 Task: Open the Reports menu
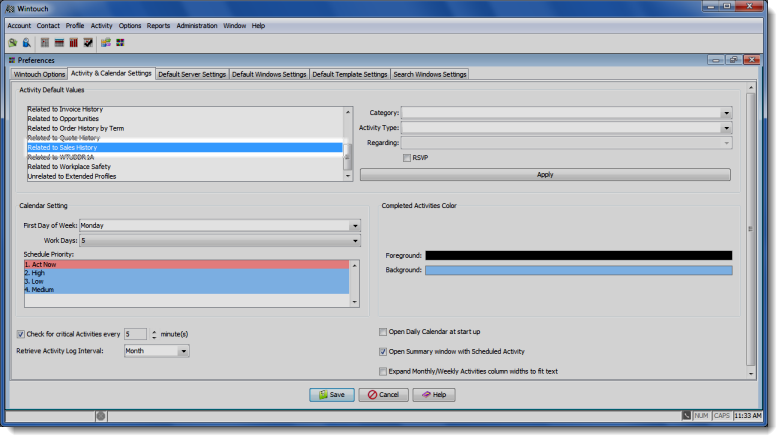[x=158, y=25]
